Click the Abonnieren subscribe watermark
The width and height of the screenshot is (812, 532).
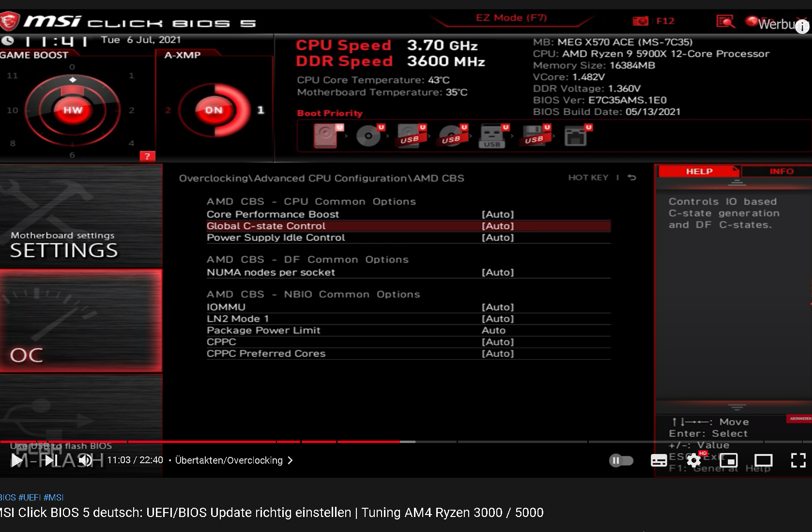tap(799, 419)
